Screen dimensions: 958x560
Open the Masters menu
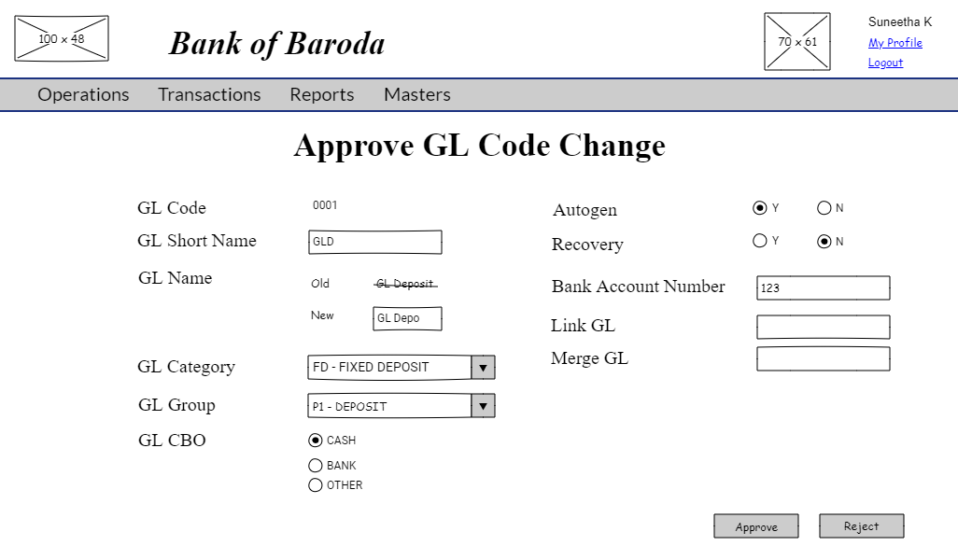[x=416, y=94]
